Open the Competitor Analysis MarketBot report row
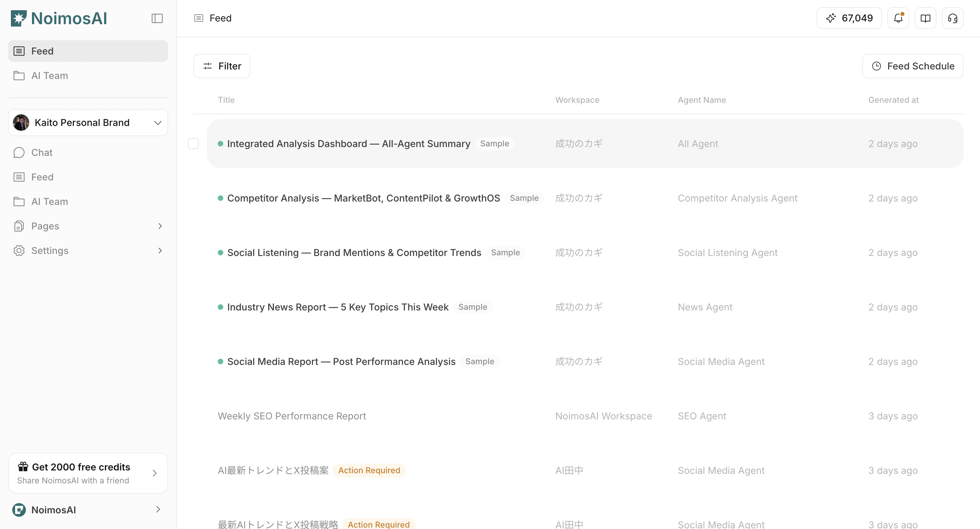Image resolution: width=980 pixels, height=529 pixels. (363, 198)
